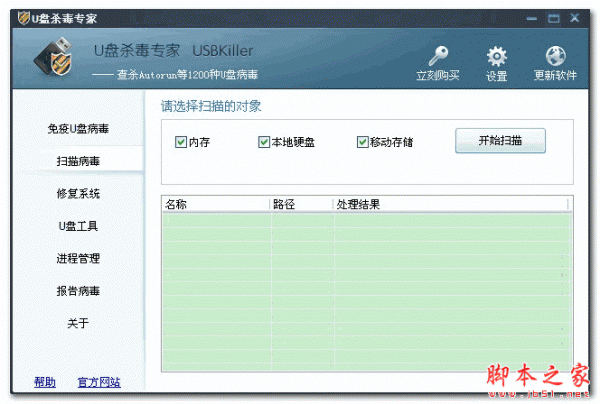
Task: Close the U盘杀毒专家 window
Action: click(575, 18)
